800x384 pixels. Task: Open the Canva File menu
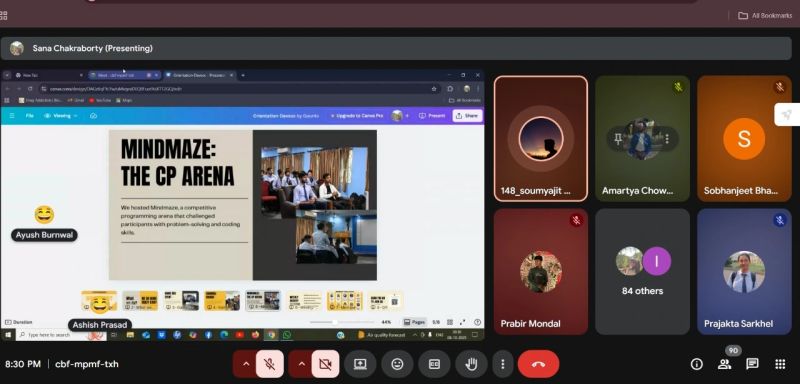point(30,116)
